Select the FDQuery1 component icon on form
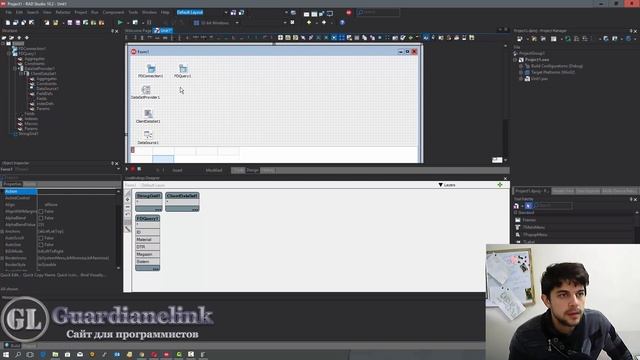The height and width of the screenshot is (360, 640). (183, 69)
